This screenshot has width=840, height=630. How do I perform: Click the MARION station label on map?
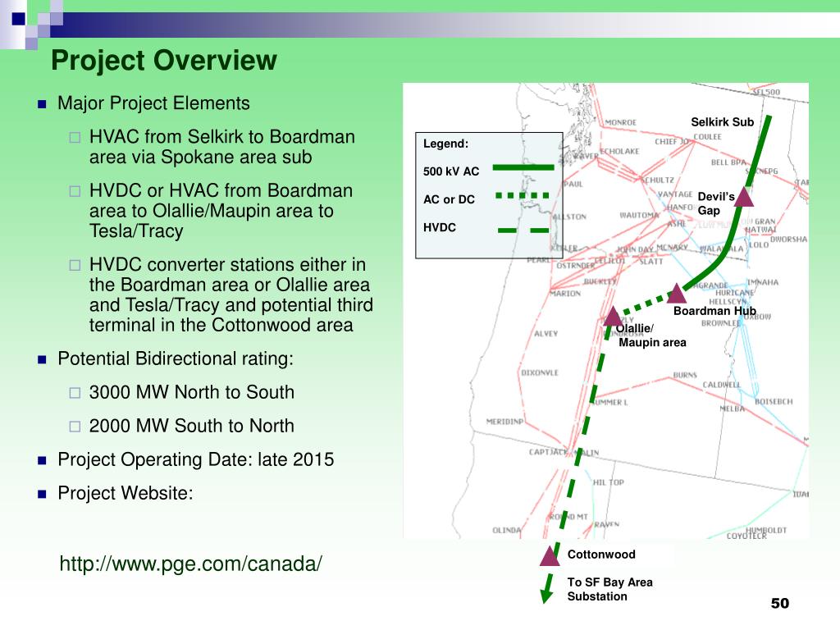[565, 294]
